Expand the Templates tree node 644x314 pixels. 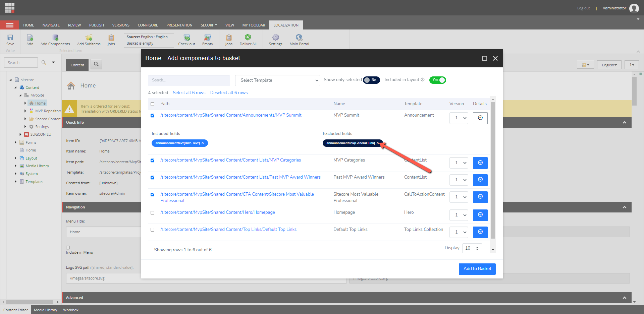(15, 182)
